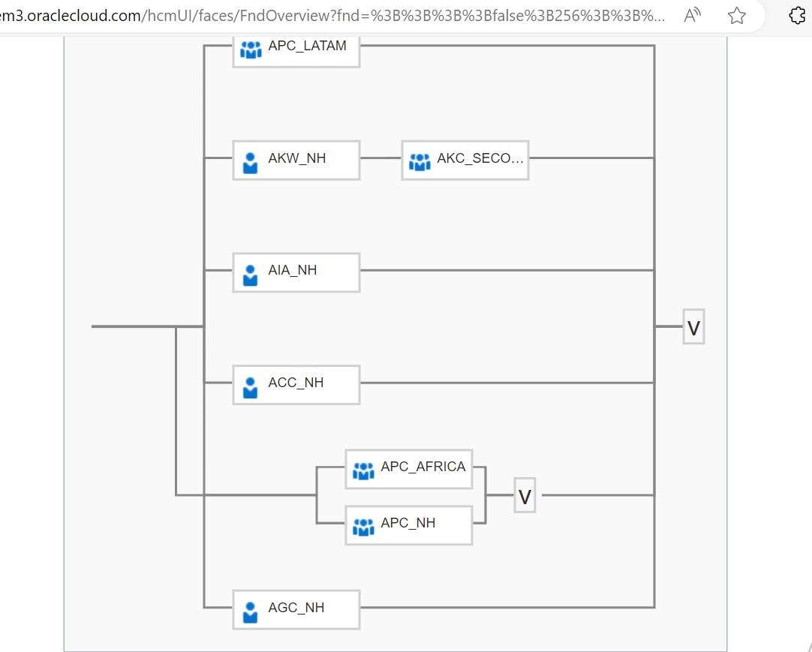Expand the V control beside APC_AFRICA group
Viewport: 812px width, 652px height.
pos(525,495)
